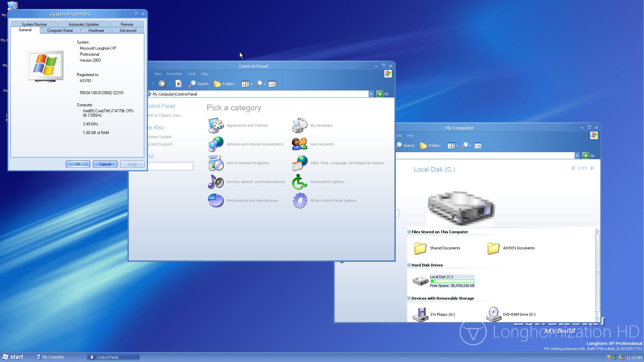Open Appearance and Themes category icon
Viewport: 644px width, 362px height.
[x=216, y=126]
